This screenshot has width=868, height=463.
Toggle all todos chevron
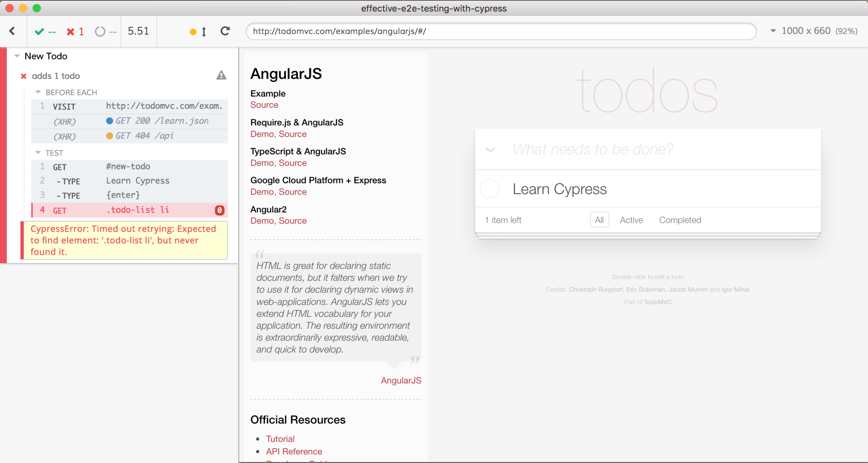click(490, 150)
